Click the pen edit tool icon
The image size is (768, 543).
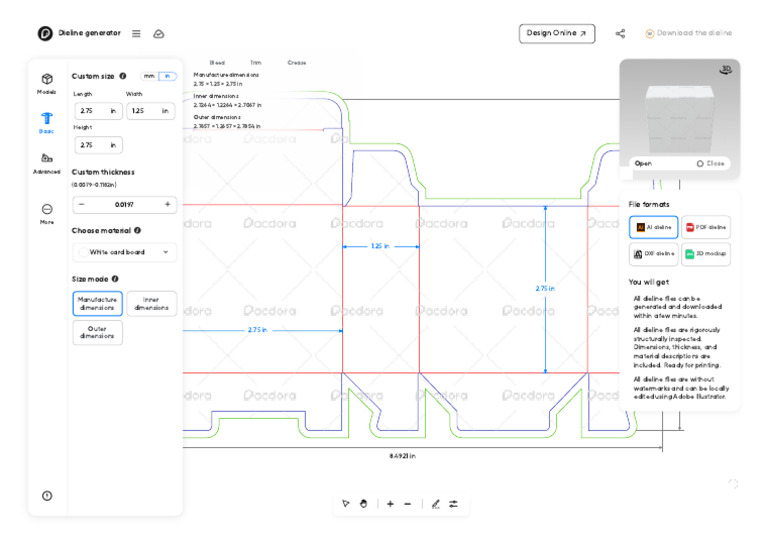pos(435,503)
